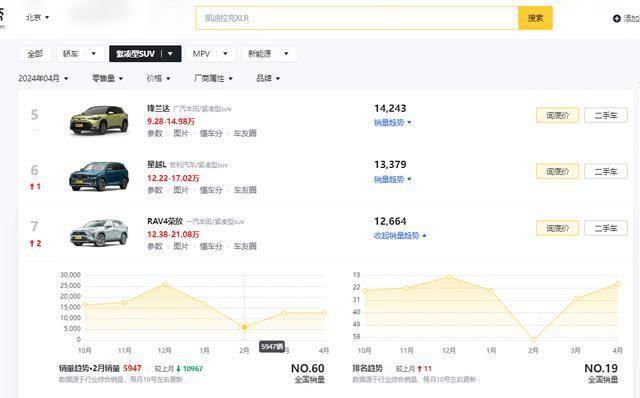Viewport: 640px width, 398px height.
Task: Open 懂车分 for RAV4荣放
Action: [211, 247]
